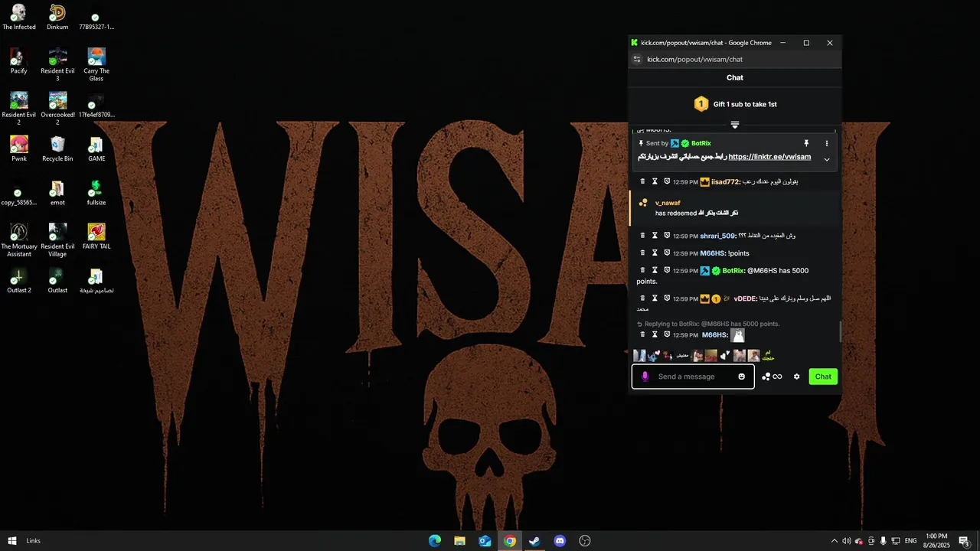Toggle the leaderboard collapse handle below Gift banner
The image size is (980, 551).
[734, 124]
